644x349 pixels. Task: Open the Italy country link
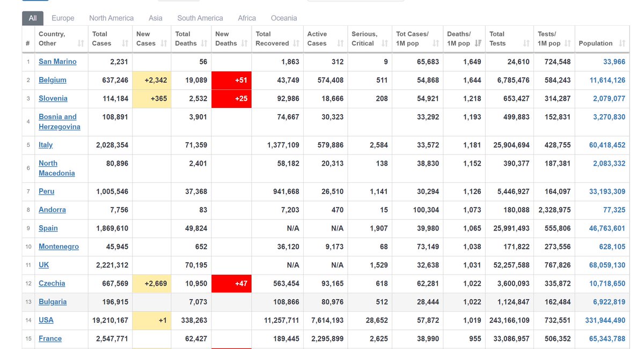point(46,145)
